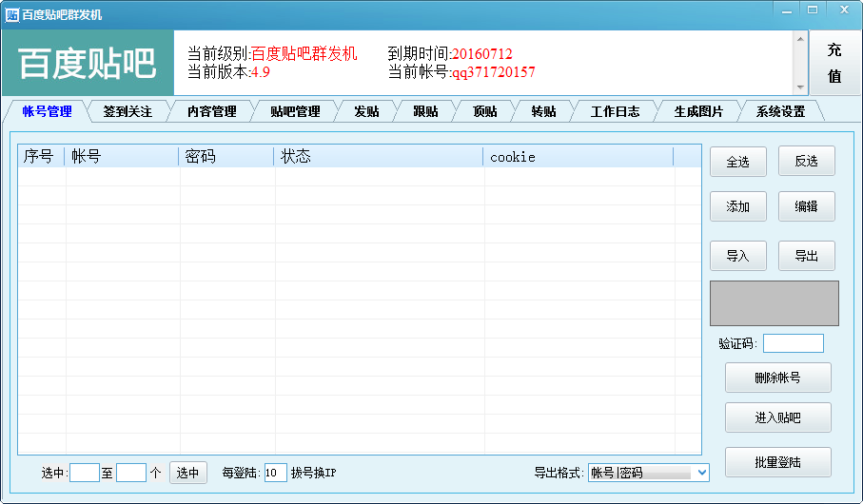Click the 每登陆 count field showing 10
863x504 pixels.
(275, 473)
